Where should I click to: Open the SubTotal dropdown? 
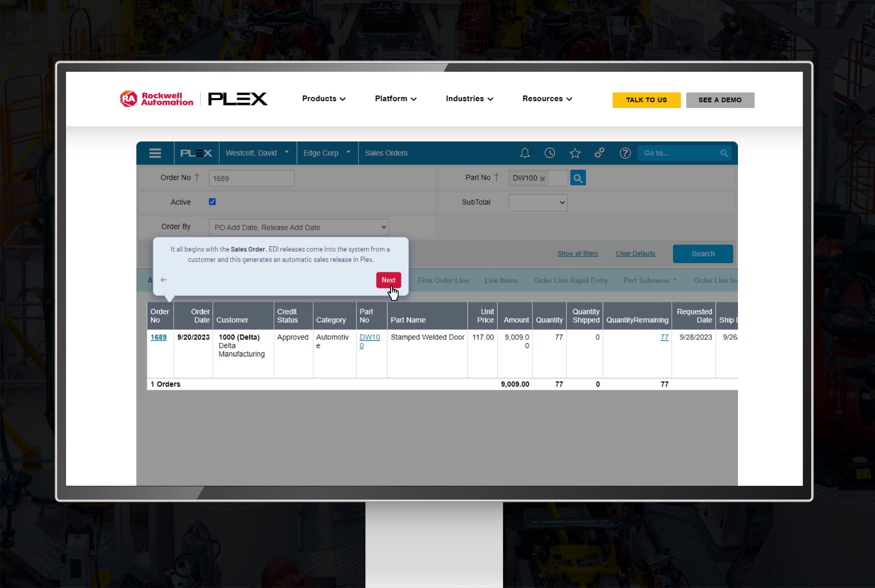click(537, 202)
